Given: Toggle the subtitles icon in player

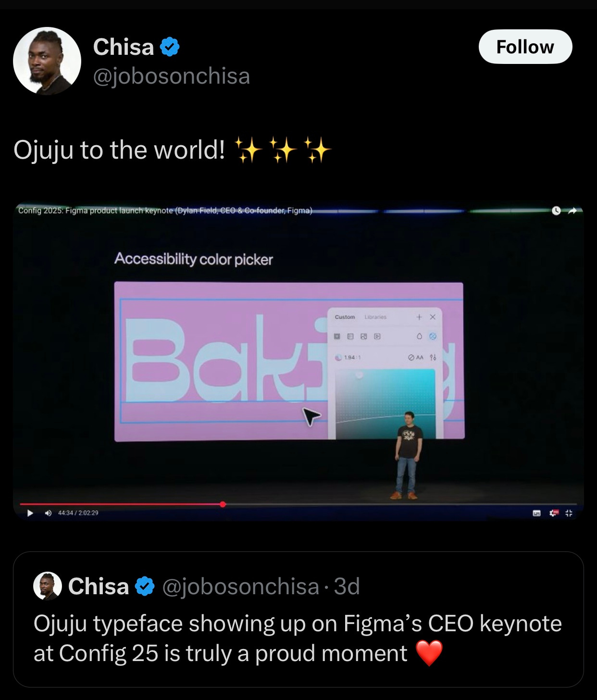Looking at the screenshot, I should [537, 513].
